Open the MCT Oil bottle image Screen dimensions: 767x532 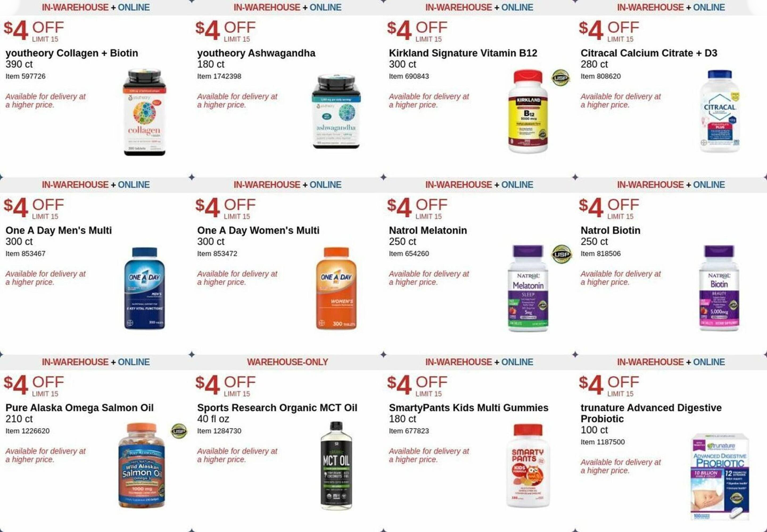coord(336,466)
